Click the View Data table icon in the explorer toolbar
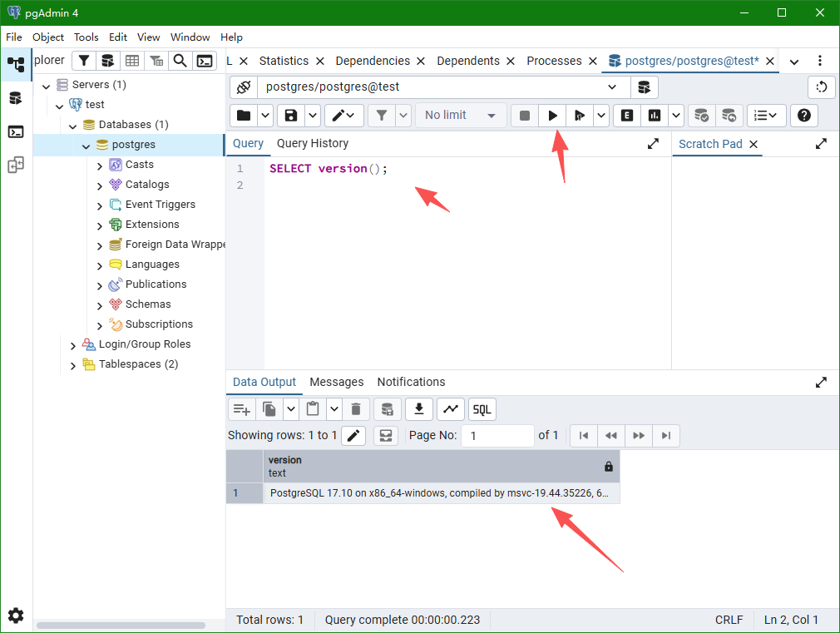Image resolution: width=840 pixels, height=633 pixels. (x=132, y=61)
